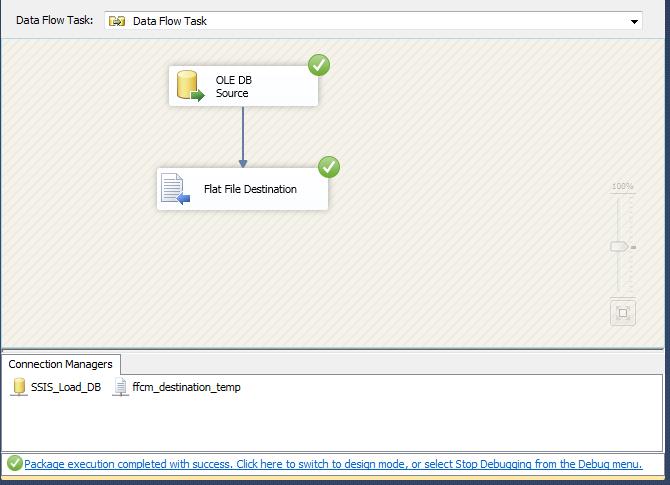The width and height of the screenshot is (670, 485).
Task: Select the OLE DB Source label
Action: [233, 87]
